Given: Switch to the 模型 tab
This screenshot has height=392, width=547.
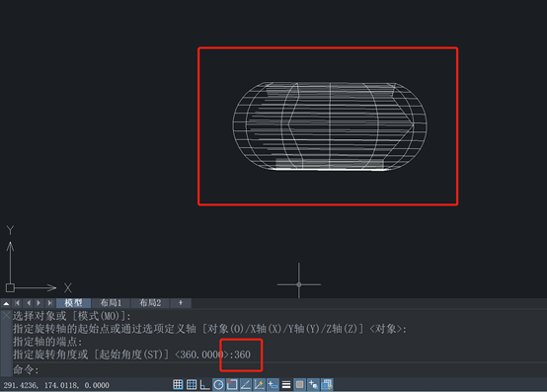Looking at the screenshot, I should pos(74,303).
